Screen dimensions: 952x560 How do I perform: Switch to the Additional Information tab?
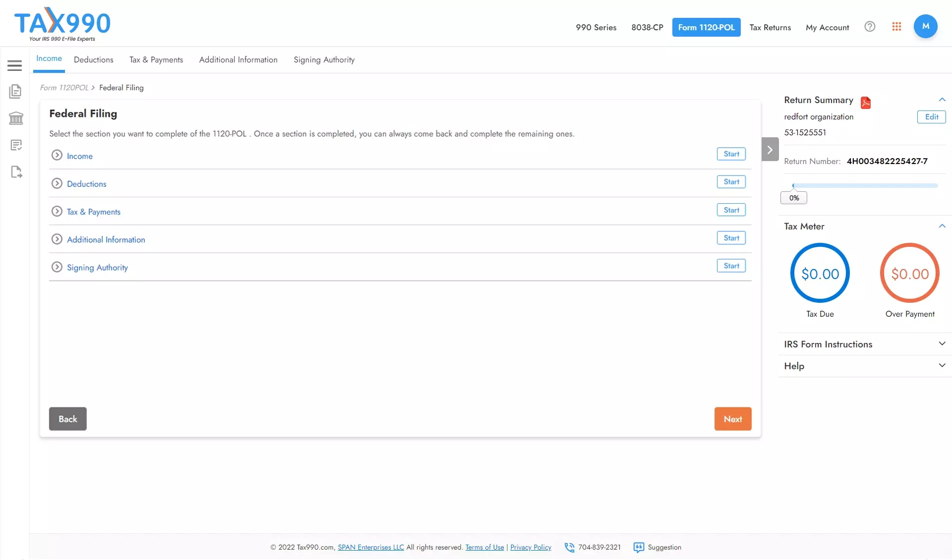point(238,59)
